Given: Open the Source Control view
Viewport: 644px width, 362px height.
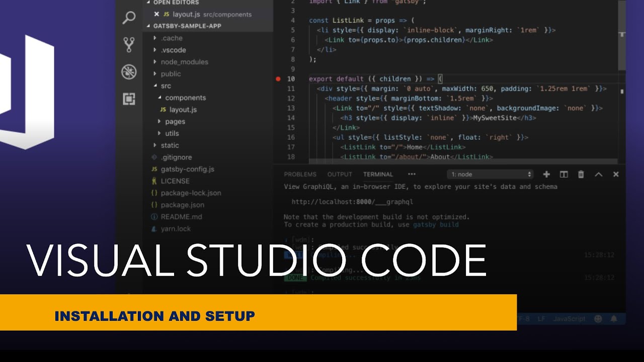Looking at the screenshot, I should (129, 45).
